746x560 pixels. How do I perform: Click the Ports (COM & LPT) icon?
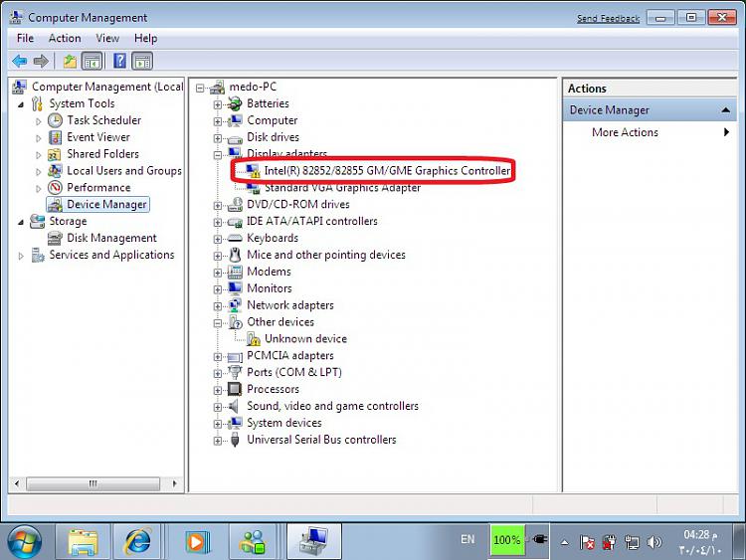coord(235,373)
